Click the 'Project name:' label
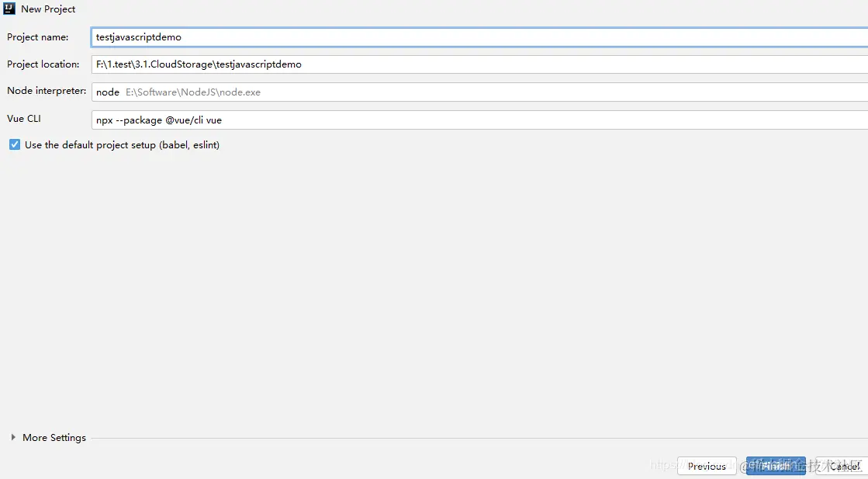The width and height of the screenshot is (868, 479). [38, 37]
